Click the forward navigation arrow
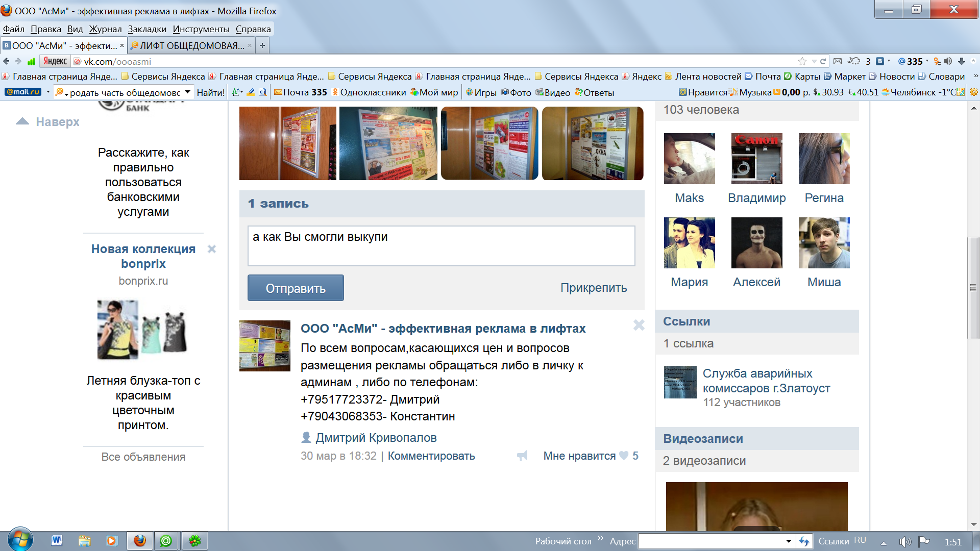Viewport: 980px width, 551px height. (x=18, y=61)
